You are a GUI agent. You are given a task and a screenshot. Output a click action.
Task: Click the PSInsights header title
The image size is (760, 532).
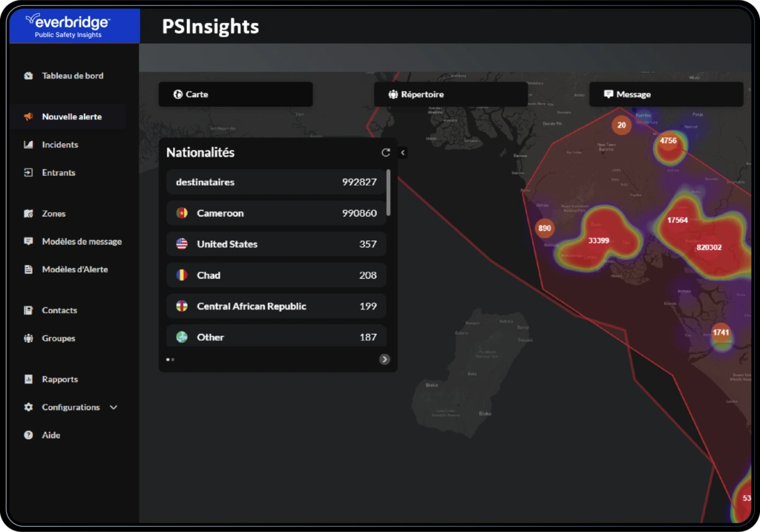tap(210, 26)
